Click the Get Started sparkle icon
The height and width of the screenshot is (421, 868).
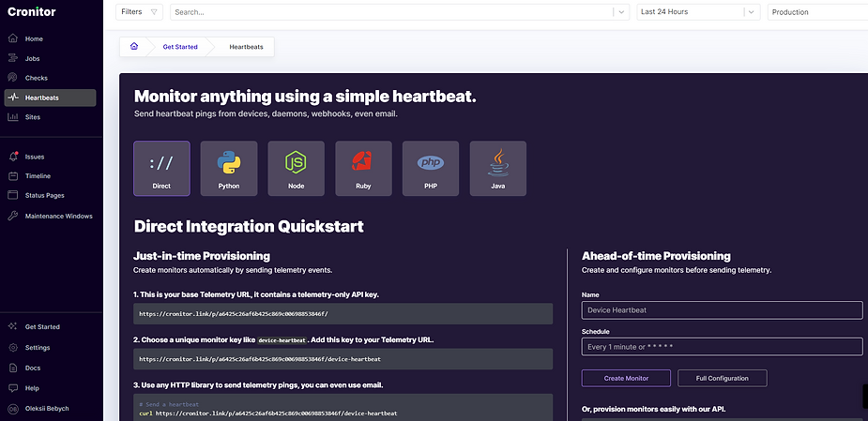13,326
